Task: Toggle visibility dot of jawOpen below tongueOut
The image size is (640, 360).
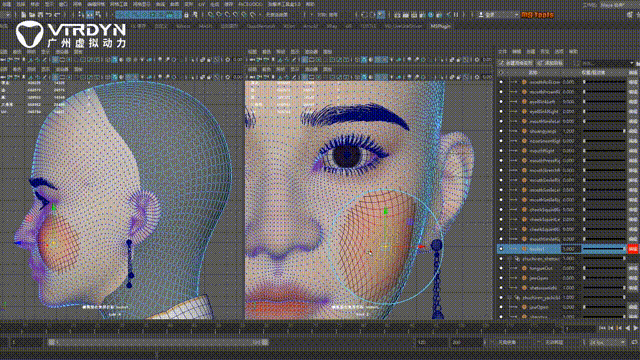Action: pos(501,278)
